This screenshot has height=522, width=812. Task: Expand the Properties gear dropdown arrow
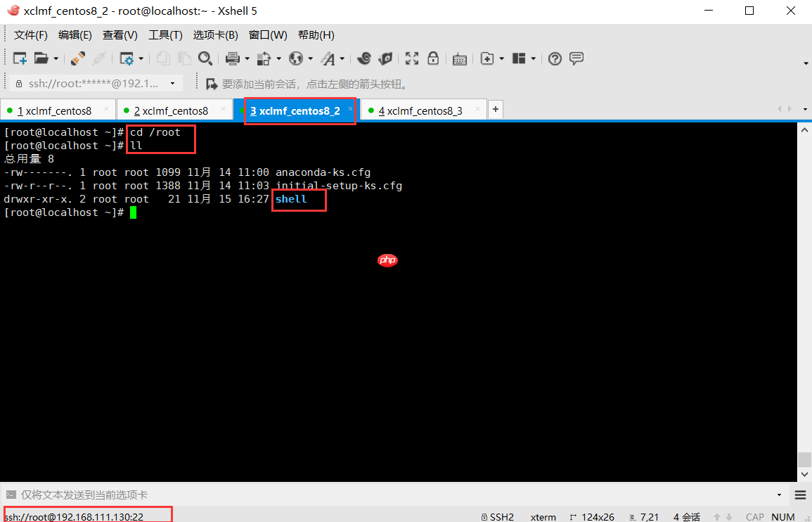tap(141, 59)
